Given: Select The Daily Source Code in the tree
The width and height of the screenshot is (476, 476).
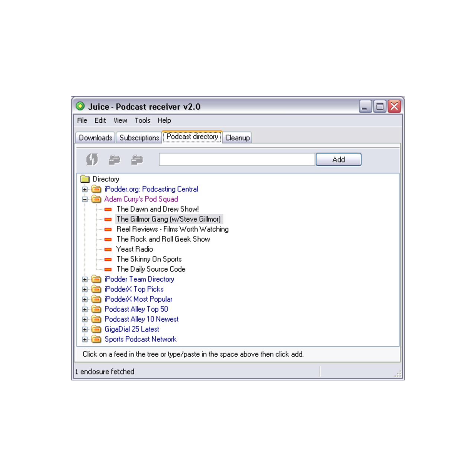Looking at the screenshot, I should click(151, 269).
